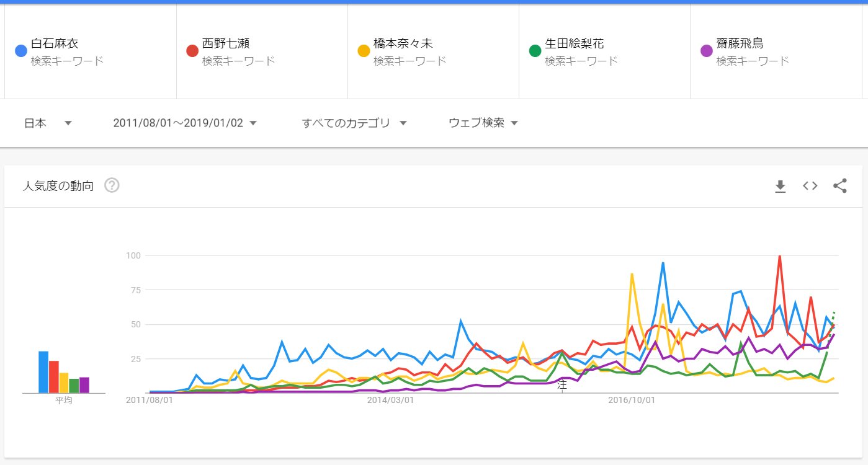This screenshot has height=465, width=868.
Task: Click the red dot beside 西野七瀬
Action: (x=192, y=51)
